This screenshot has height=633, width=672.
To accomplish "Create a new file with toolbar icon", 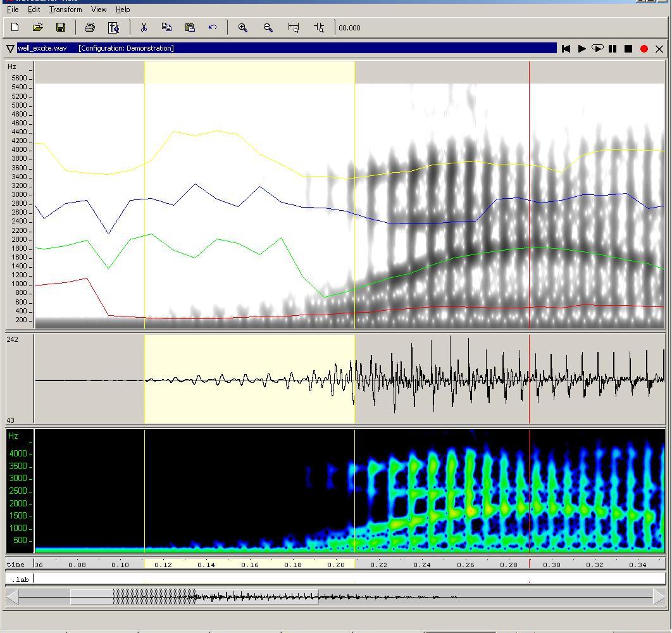I will click(15, 27).
